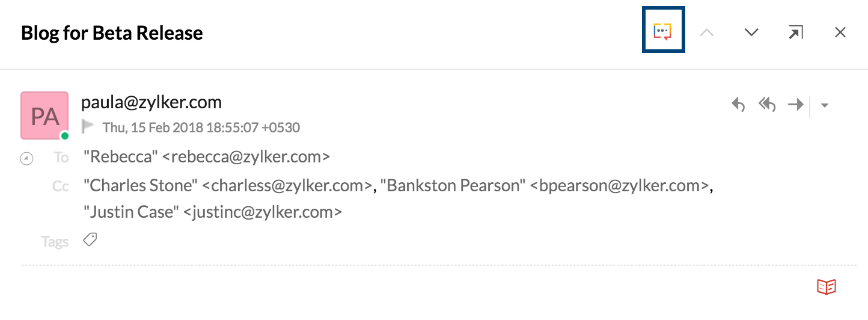Viewport: 868px width, 320px height.
Task: Reply to paula's email
Action: [738, 105]
